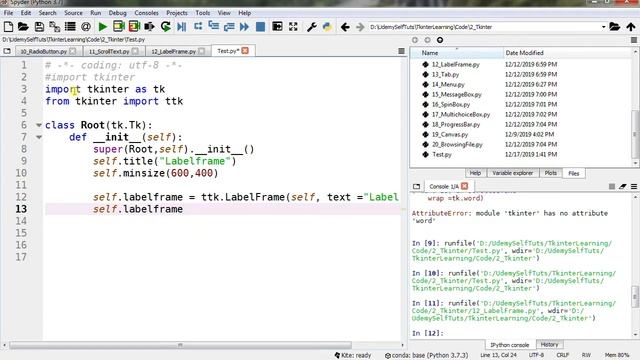Open Projects menu
Image resolution: width=640 pixels, height=360 pixels.
[x=177, y=13]
